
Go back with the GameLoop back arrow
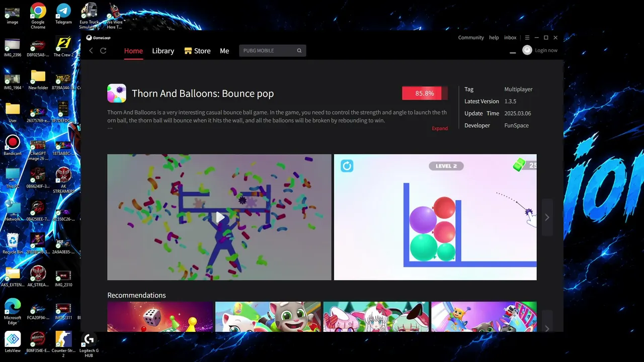coord(91,51)
